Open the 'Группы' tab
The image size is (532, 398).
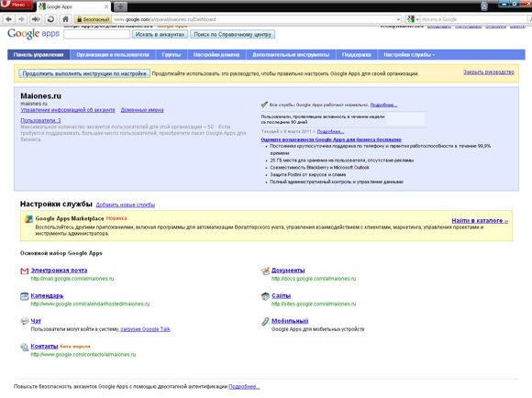pos(172,55)
